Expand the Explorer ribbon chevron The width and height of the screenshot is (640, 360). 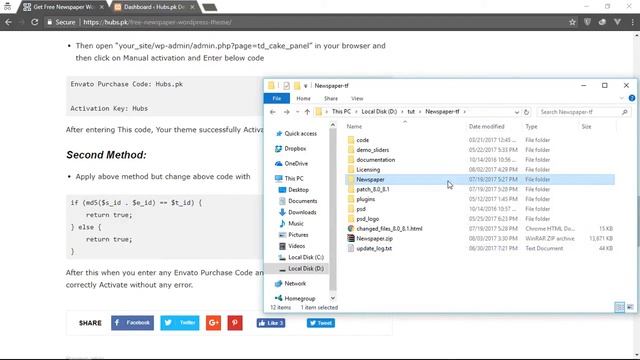pos(622,98)
